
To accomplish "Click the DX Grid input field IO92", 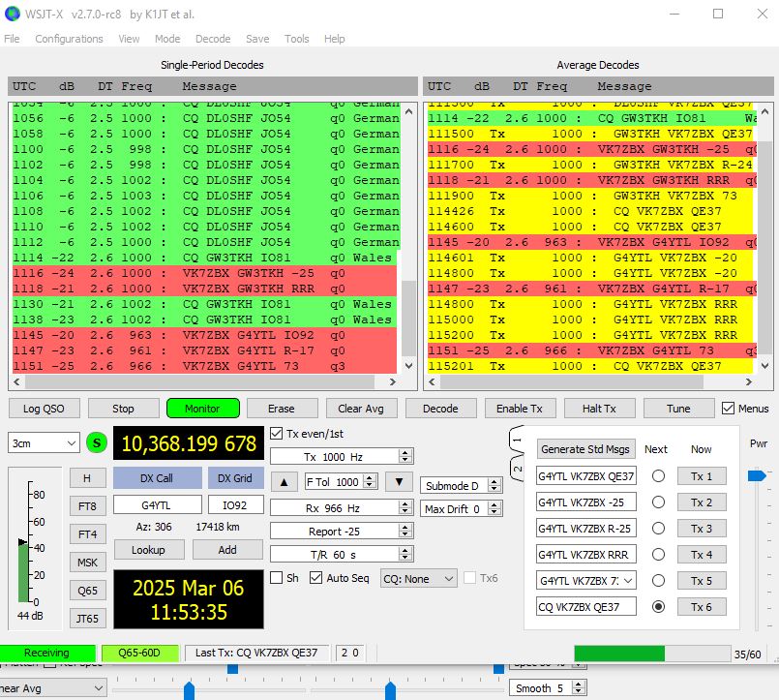I will [235, 504].
